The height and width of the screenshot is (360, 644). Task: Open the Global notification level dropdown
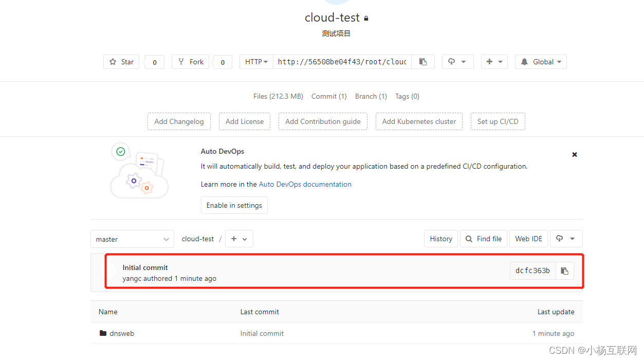(540, 61)
